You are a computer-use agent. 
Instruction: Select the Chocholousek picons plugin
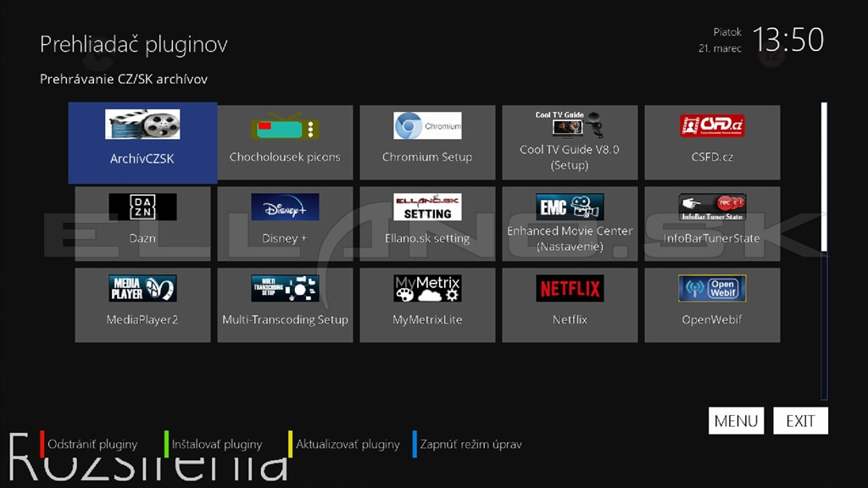tap(285, 142)
